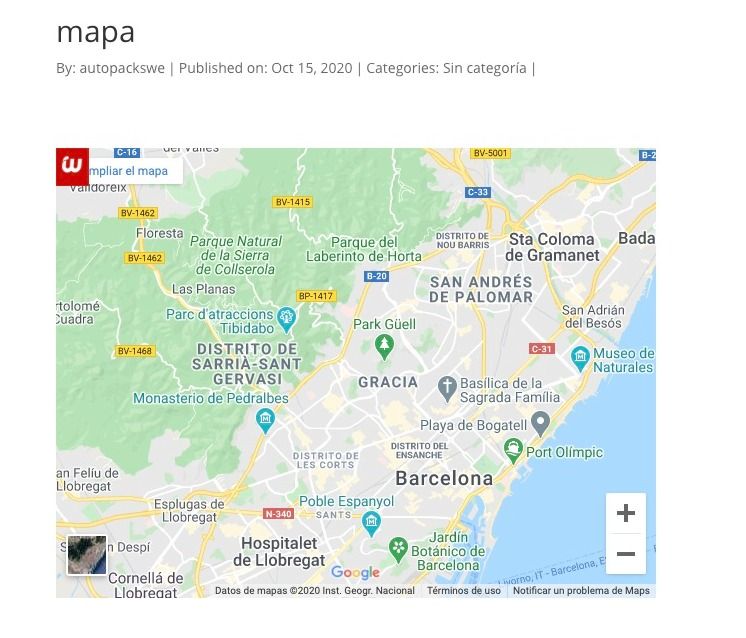Viewport: 746px width, 638px height.
Task: Click the Tibidabo amusement park marker
Action: tap(286, 319)
